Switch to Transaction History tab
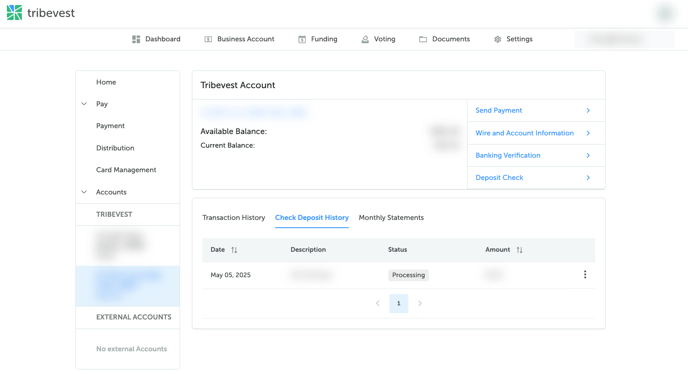The width and height of the screenshot is (688, 374). coord(234,218)
